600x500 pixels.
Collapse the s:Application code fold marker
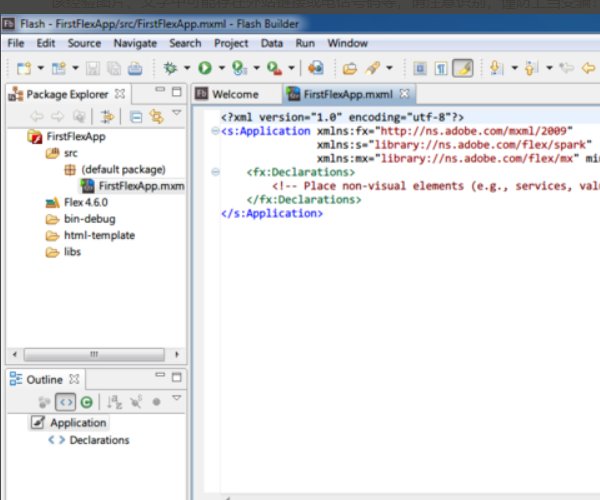tap(217, 131)
